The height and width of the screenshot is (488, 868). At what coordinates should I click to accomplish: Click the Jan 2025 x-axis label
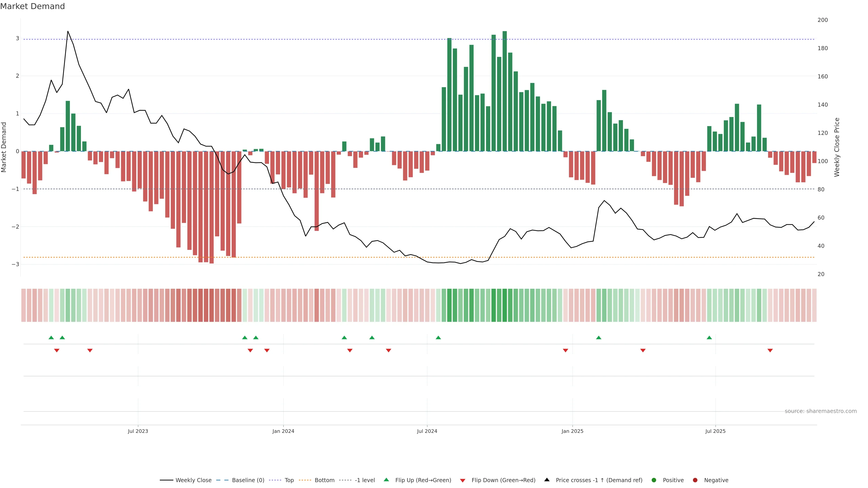(572, 431)
